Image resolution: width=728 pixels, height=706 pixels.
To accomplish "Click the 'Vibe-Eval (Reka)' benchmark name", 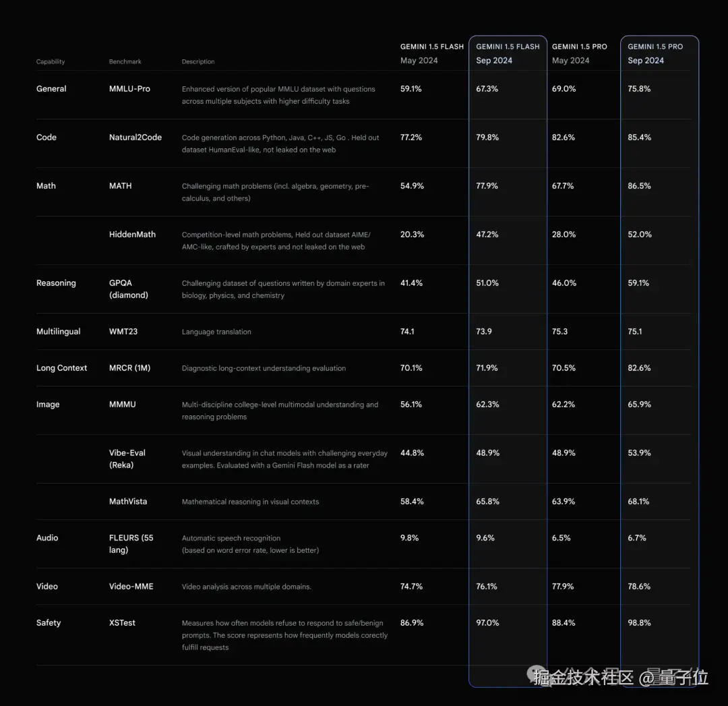I will click(127, 459).
